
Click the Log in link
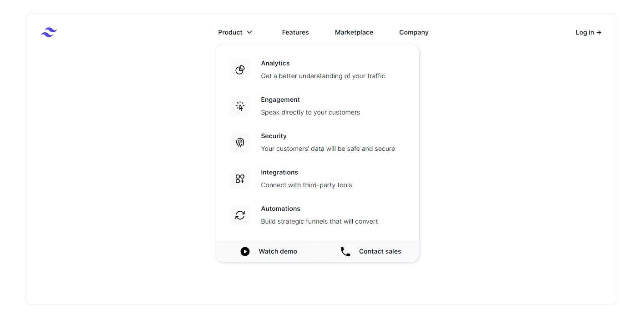pyautogui.click(x=588, y=32)
